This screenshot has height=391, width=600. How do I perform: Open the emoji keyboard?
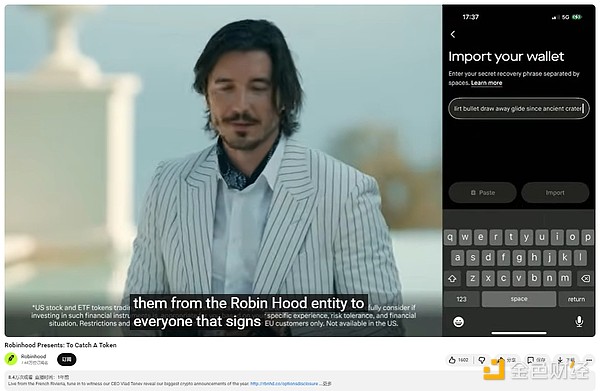(x=458, y=322)
